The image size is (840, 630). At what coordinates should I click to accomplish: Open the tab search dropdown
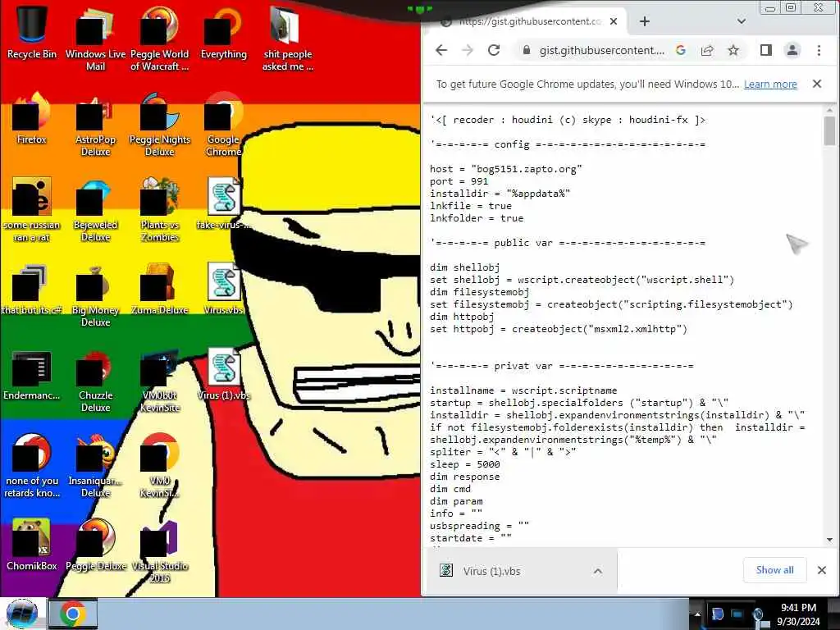742,21
